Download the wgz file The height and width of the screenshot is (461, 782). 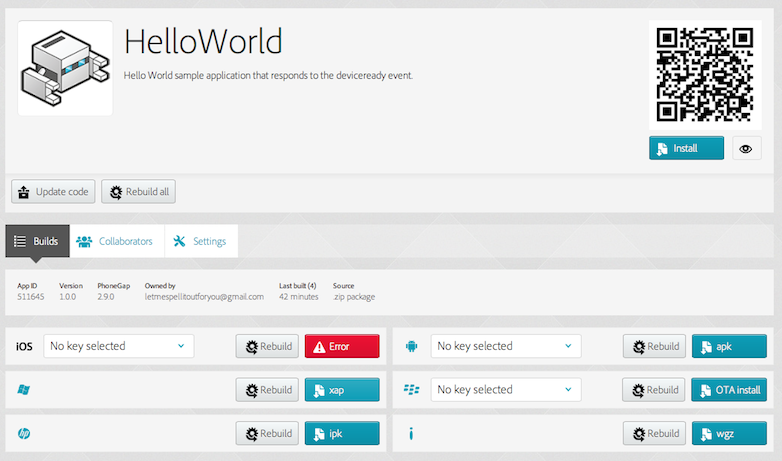pyautogui.click(x=729, y=433)
